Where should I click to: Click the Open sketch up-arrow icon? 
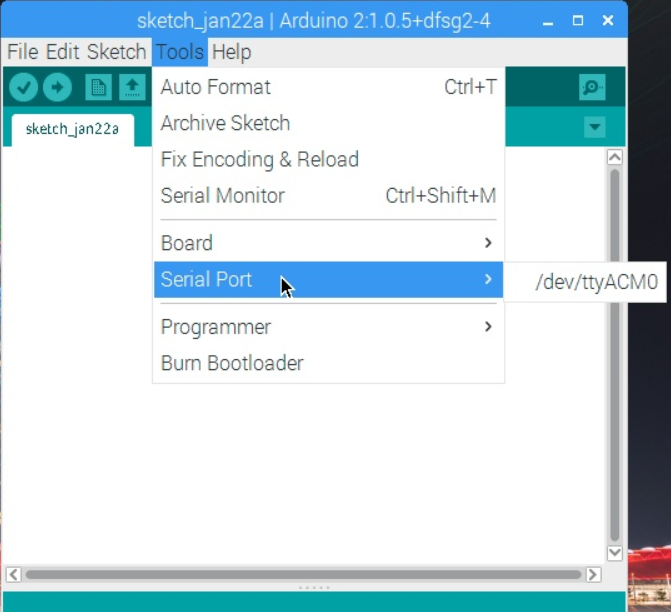pos(132,87)
